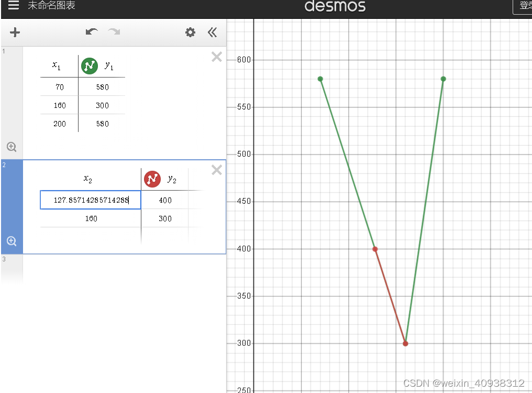This screenshot has height=393, width=532.
Task: Delete the first table expression
Action: point(216,57)
